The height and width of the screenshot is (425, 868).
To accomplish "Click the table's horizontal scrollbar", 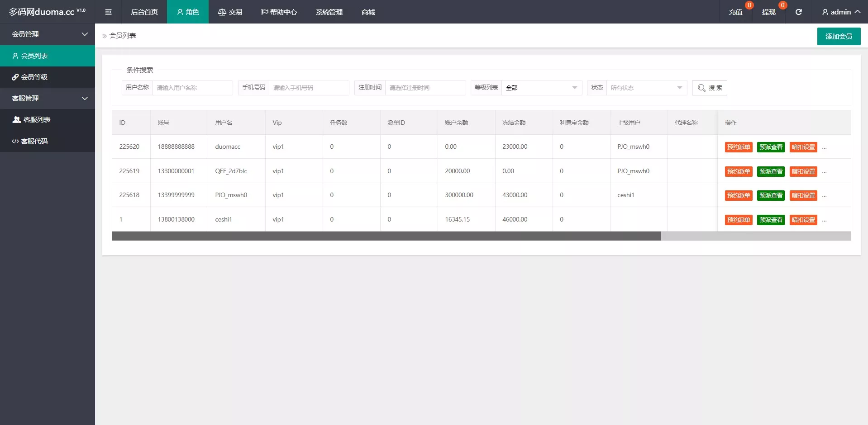I will (x=386, y=236).
